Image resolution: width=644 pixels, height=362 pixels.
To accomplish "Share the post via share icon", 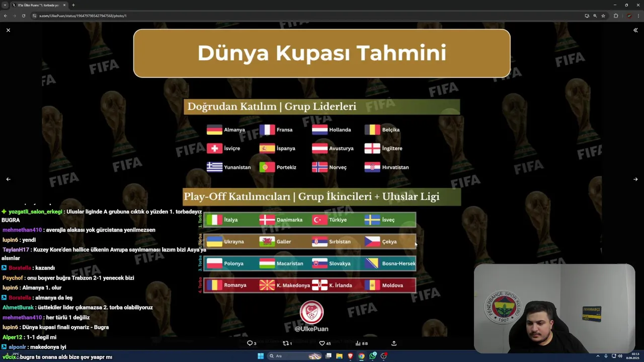I will point(394,343).
